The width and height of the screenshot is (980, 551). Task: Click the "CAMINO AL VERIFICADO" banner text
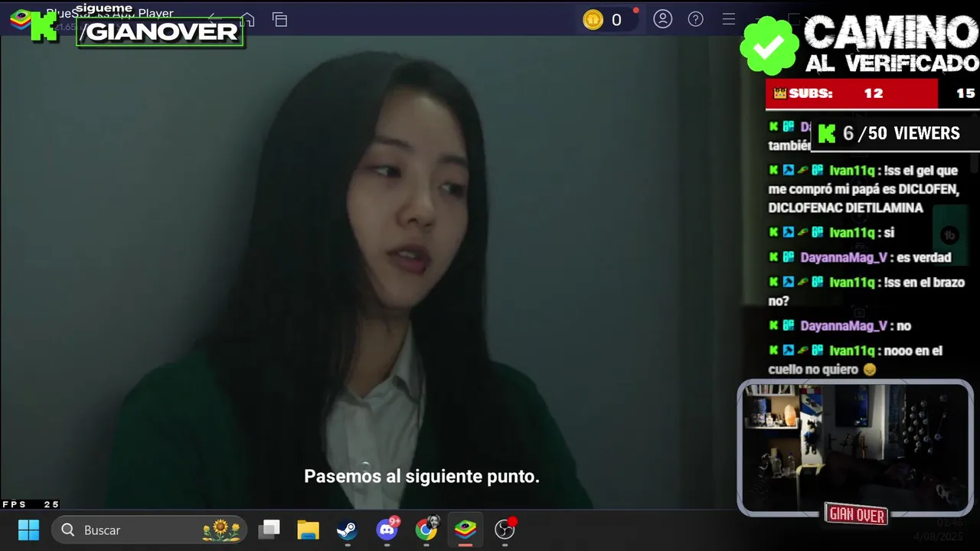pos(891,45)
